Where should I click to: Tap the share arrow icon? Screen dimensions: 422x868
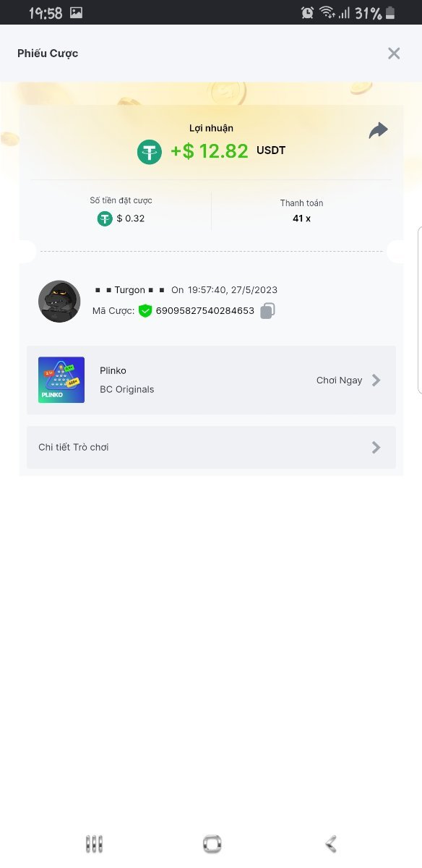(x=379, y=130)
